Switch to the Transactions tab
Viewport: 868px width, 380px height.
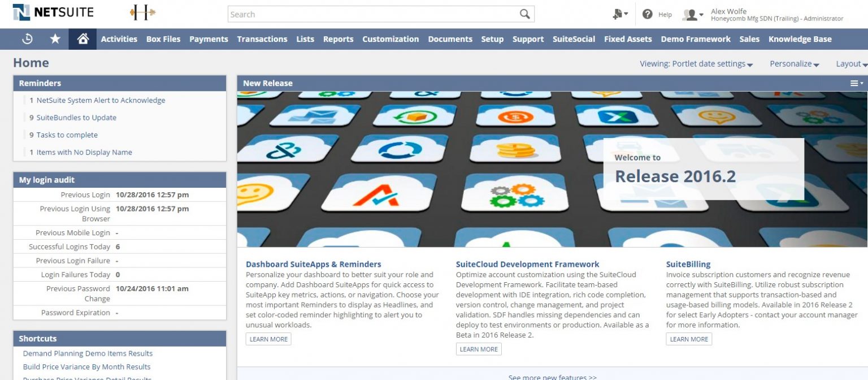(x=262, y=38)
